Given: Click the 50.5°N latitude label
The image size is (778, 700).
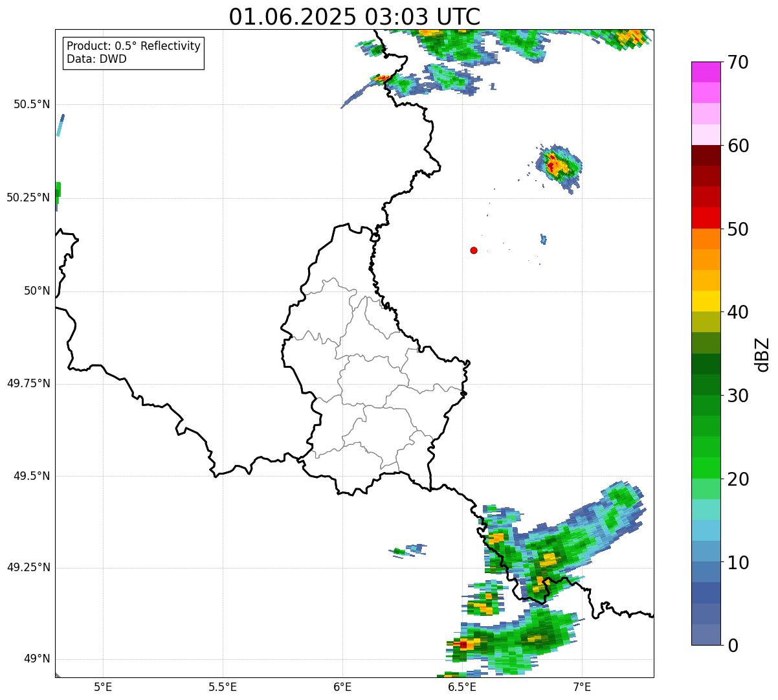Looking at the screenshot, I should click(32, 104).
